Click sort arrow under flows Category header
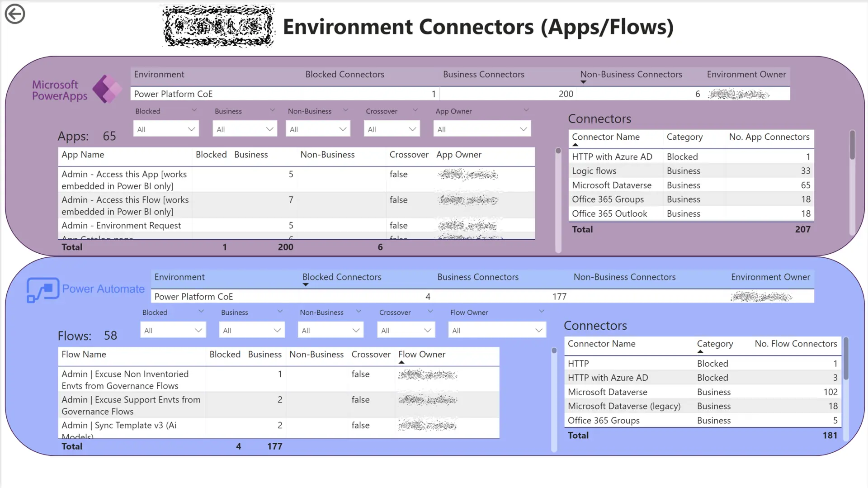The height and width of the screenshot is (488, 868). click(x=700, y=351)
